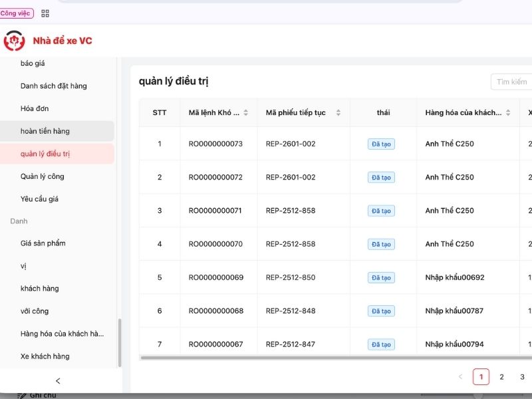
Task: Go to page 2 of the table
Action: 501,377
